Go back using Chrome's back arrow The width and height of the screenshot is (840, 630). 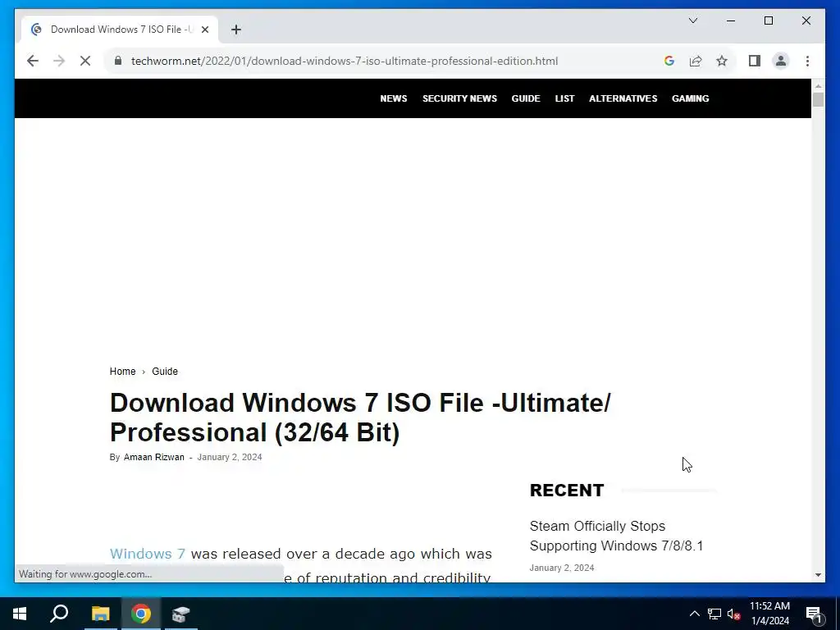point(33,61)
